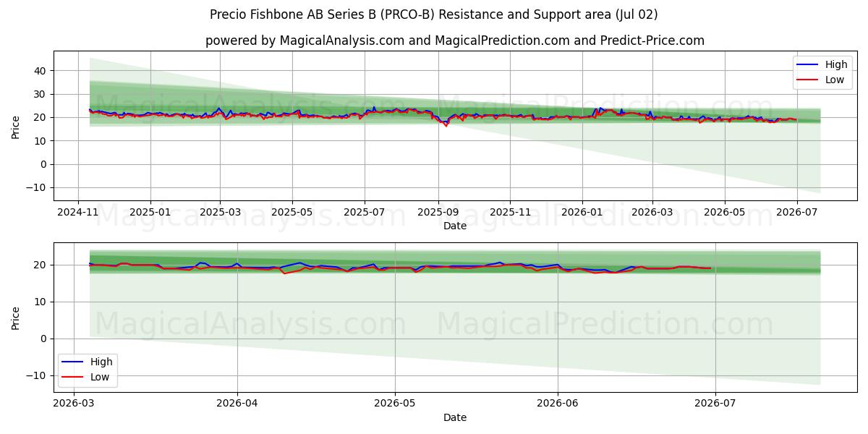Click the 'Date' x-axis label under the bottom chart

pos(455,417)
